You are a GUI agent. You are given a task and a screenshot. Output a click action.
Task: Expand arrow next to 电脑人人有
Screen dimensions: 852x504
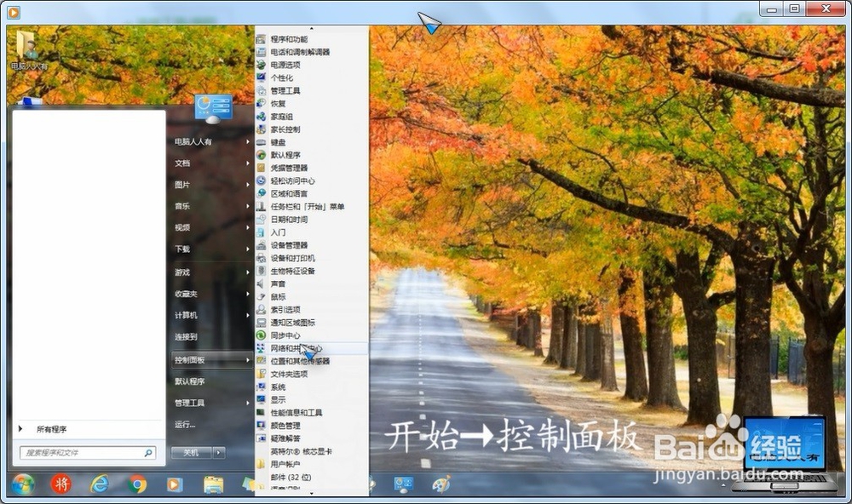pos(248,141)
